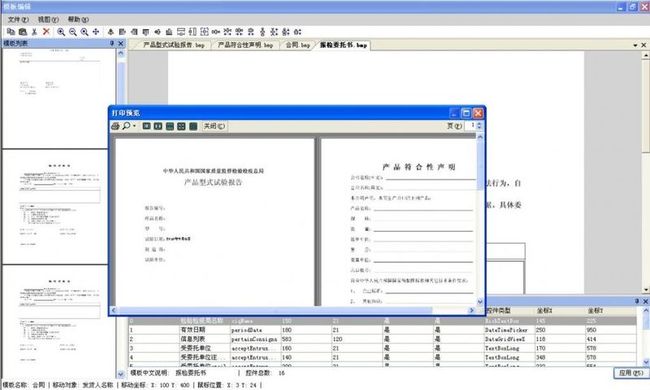Click the align top toolbar icon
This screenshot has width=650, height=390.
coord(146,31)
